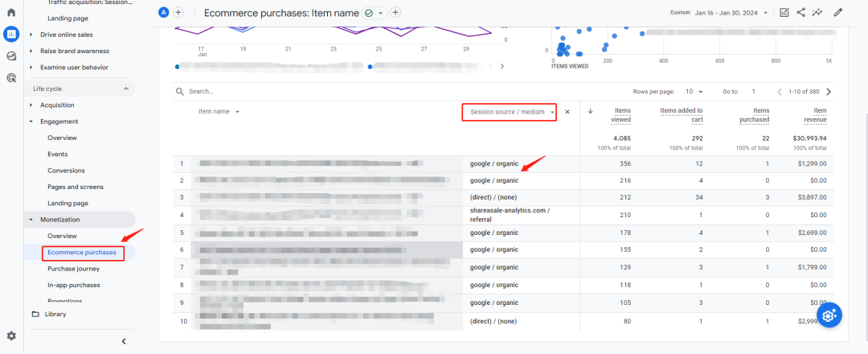Click the 4,085 total items viewed
The height and width of the screenshot is (354, 868).
[x=621, y=138]
